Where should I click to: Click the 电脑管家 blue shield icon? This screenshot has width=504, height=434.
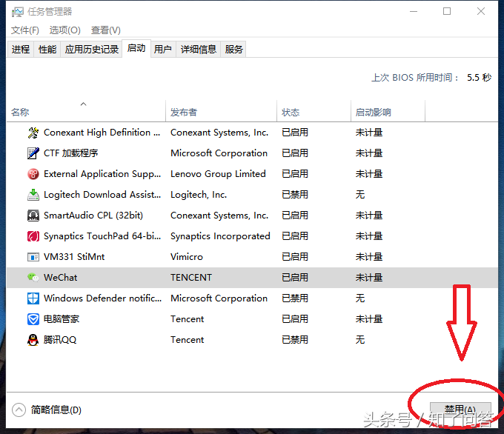tap(33, 319)
